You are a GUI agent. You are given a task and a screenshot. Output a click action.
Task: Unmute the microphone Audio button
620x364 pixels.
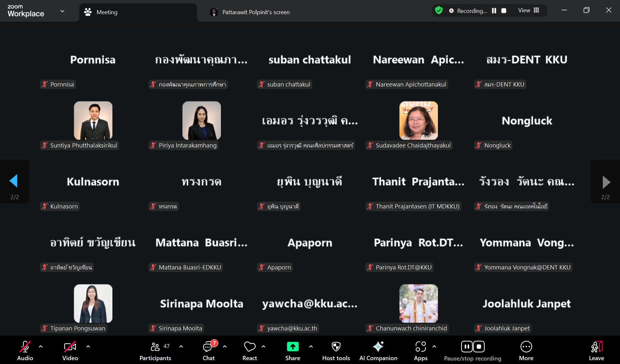pos(25,347)
